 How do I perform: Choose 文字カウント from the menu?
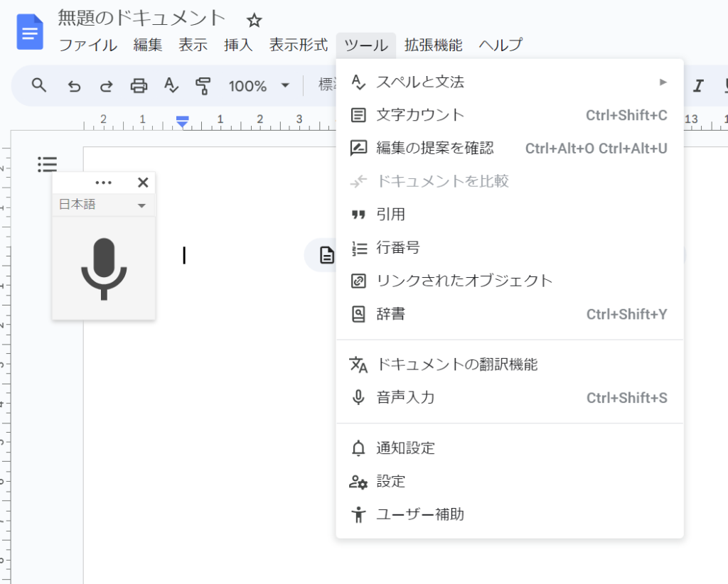[510, 115]
